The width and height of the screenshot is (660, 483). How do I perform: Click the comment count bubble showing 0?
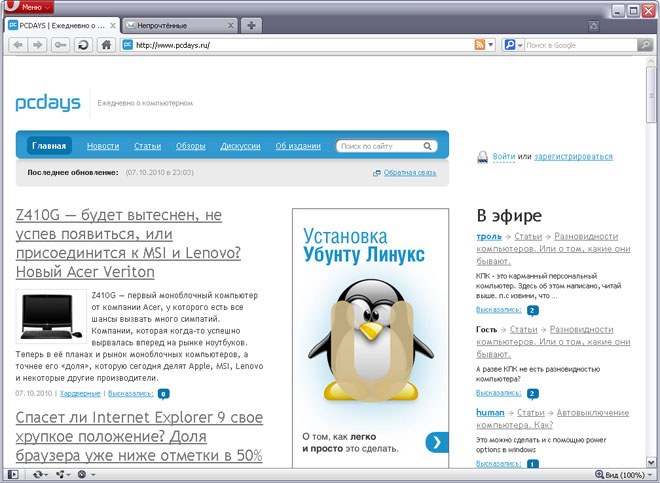(x=163, y=394)
